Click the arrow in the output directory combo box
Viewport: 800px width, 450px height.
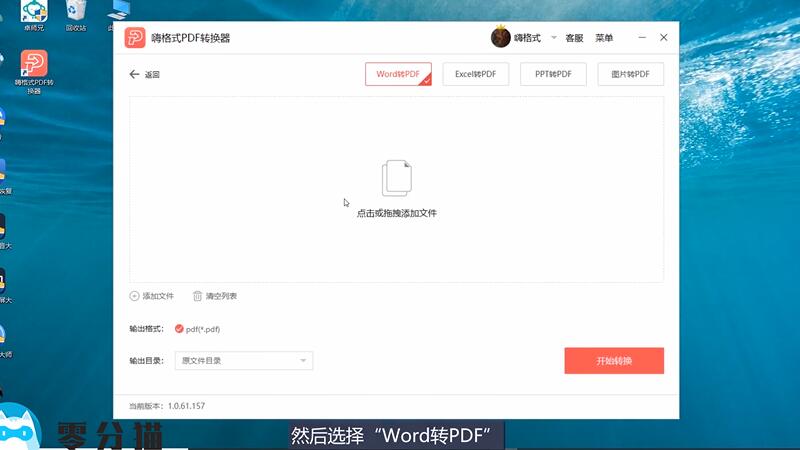click(x=302, y=361)
